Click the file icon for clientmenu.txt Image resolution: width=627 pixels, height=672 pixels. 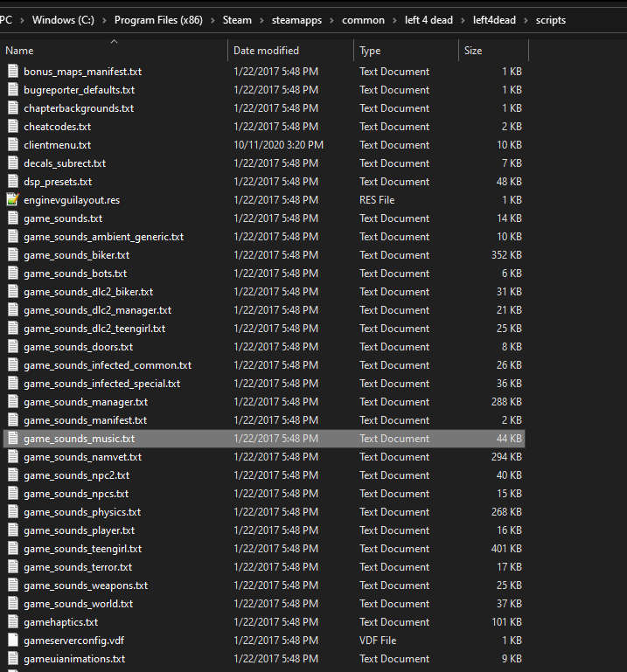click(13, 145)
